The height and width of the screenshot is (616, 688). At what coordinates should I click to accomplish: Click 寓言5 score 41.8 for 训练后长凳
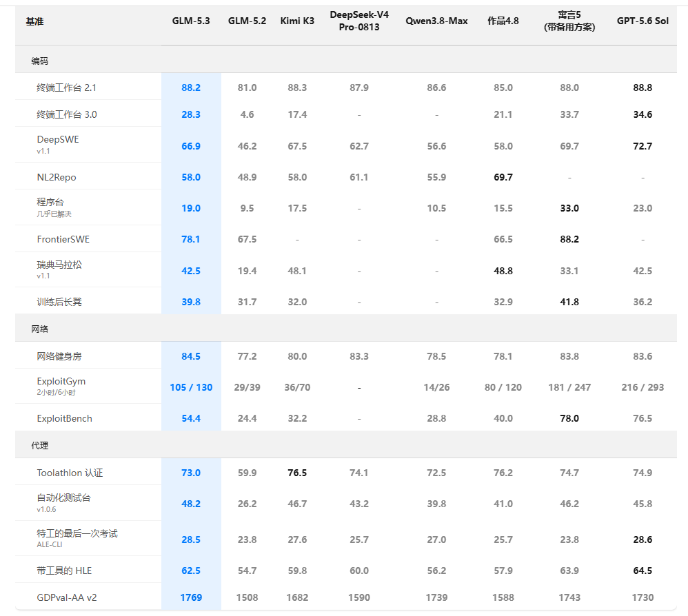pyautogui.click(x=569, y=302)
